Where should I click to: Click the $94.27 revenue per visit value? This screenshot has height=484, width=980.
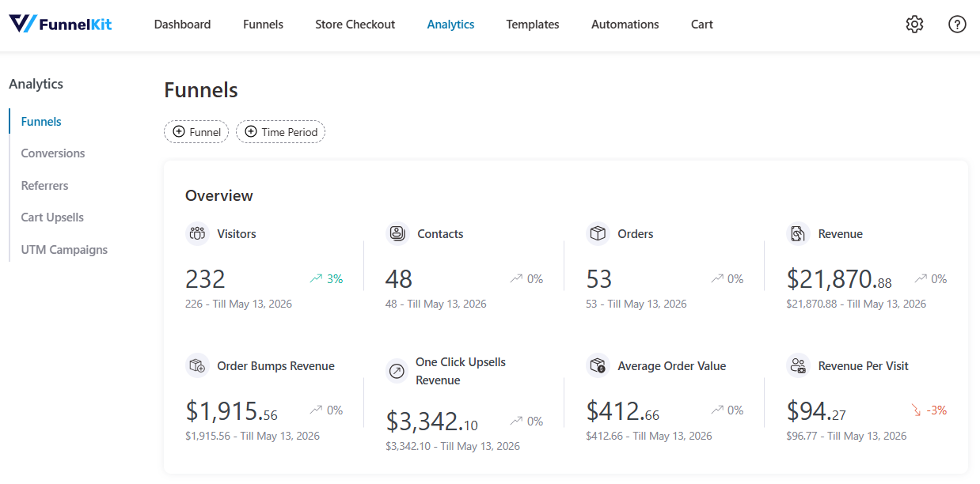[816, 410]
